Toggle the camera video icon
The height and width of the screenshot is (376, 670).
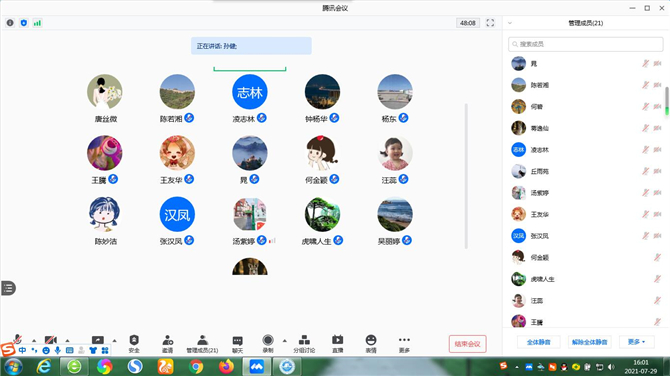(51, 340)
